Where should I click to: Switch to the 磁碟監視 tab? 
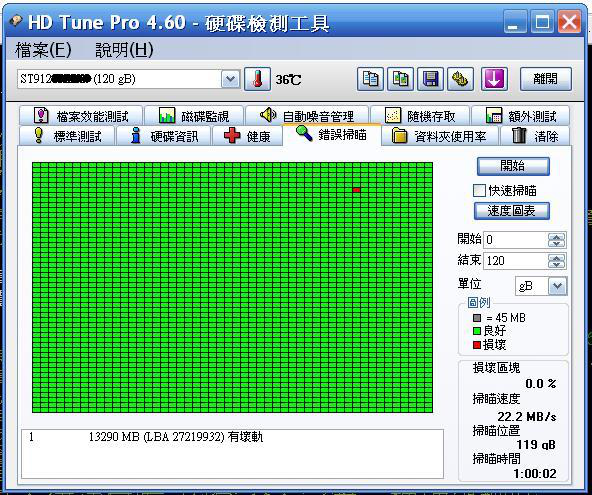click(194, 116)
